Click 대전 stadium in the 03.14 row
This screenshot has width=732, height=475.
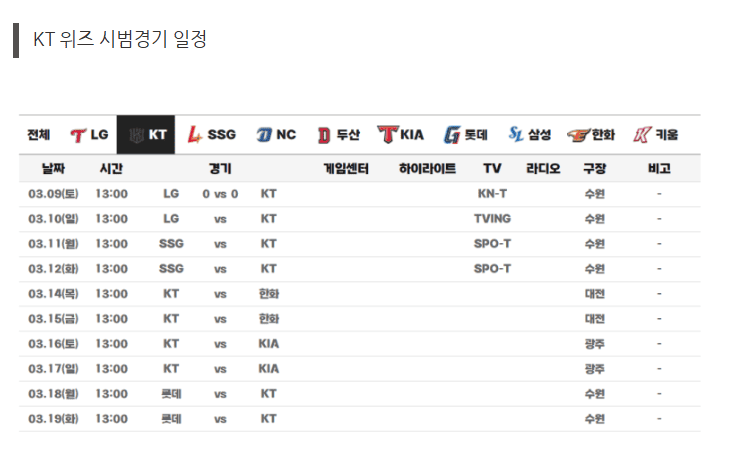point(594,294)
